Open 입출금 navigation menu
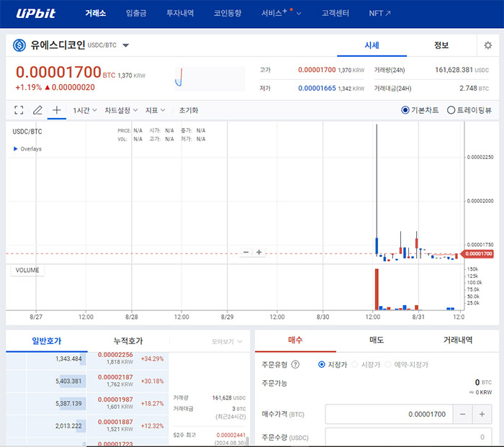 pyautogui.click(x=136, y=13)
